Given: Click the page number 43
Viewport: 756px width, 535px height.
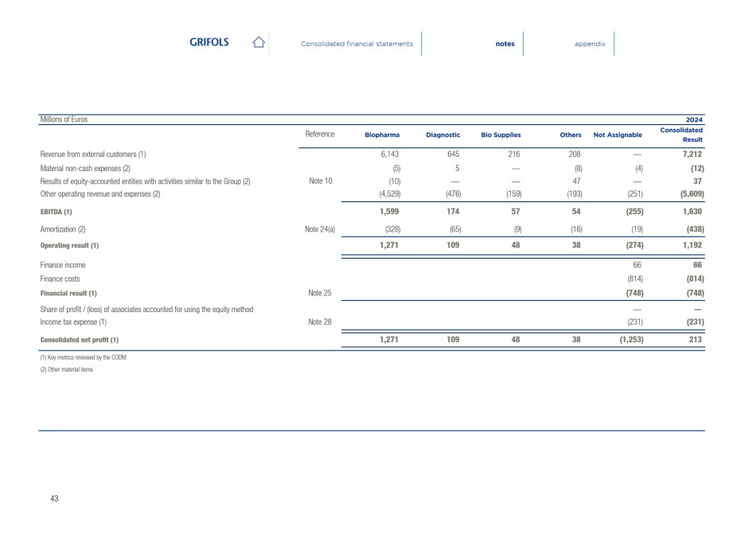Looking at the screenshot, I should (54, 498).
